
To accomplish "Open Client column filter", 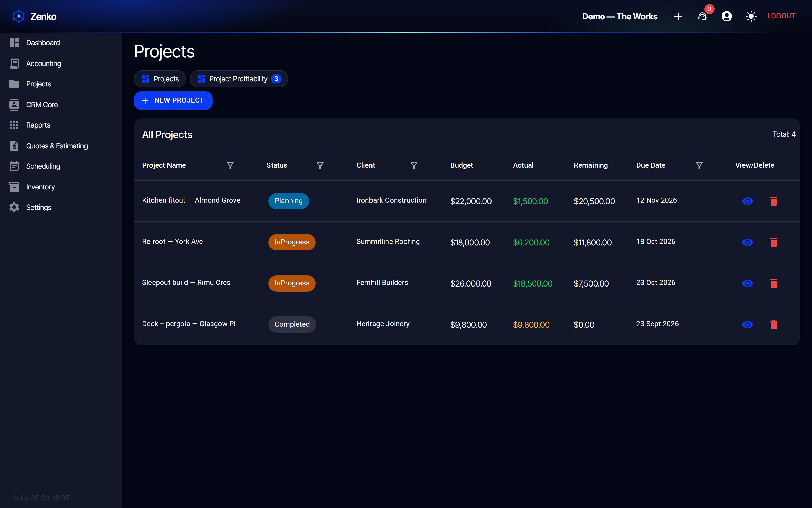I will [414, 165].
